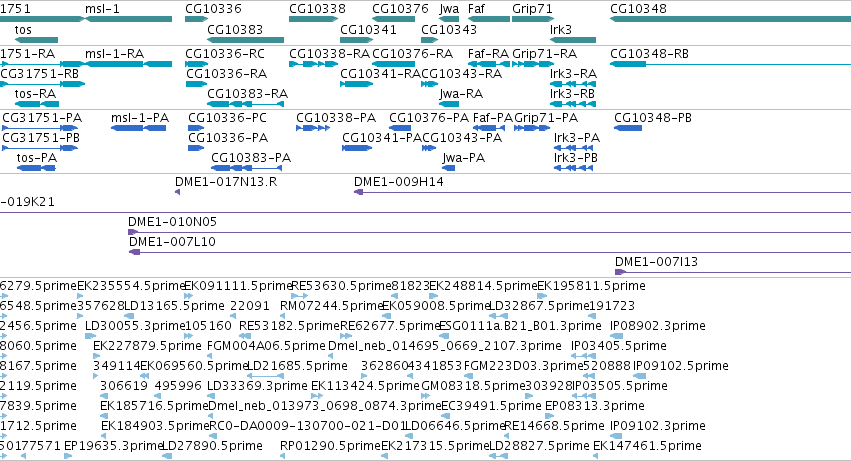Click EST label LD33369.3prime
Screen dimensions: 851x461
click(x=257, y=386)
